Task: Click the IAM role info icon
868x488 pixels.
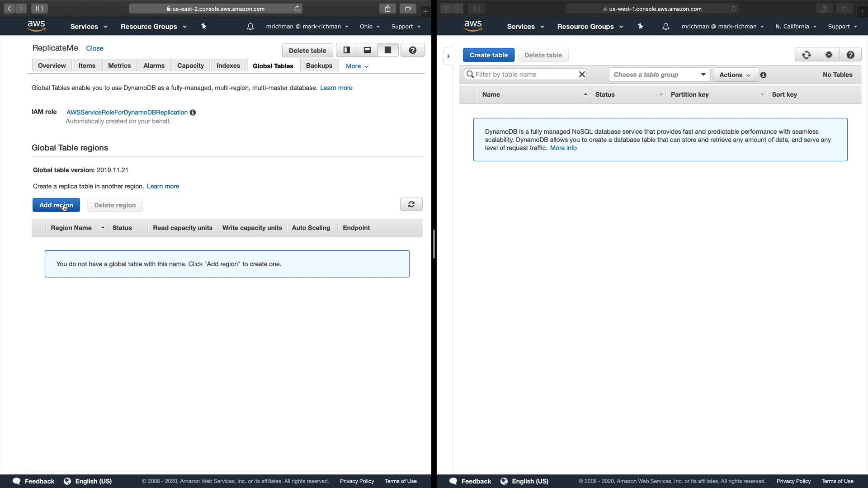Action: [x=193, y=113]
